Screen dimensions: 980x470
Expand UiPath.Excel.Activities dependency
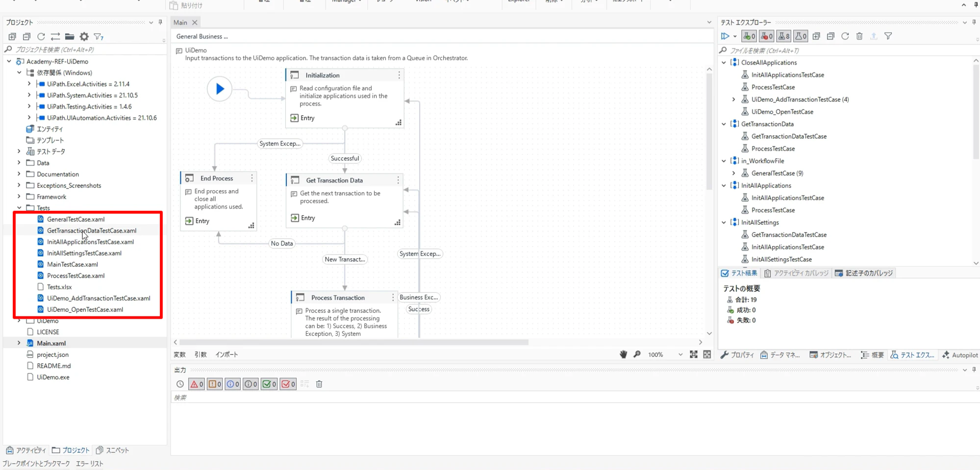click(29, 84)
